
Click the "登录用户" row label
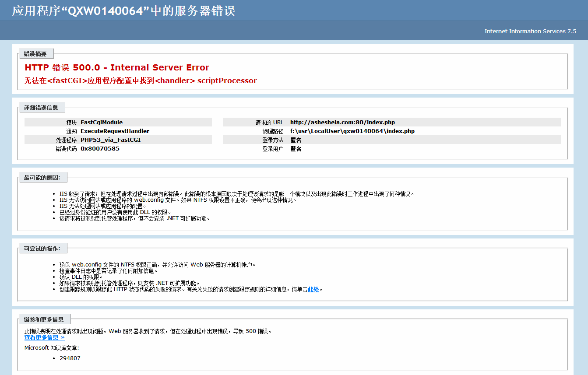(273, 149)
